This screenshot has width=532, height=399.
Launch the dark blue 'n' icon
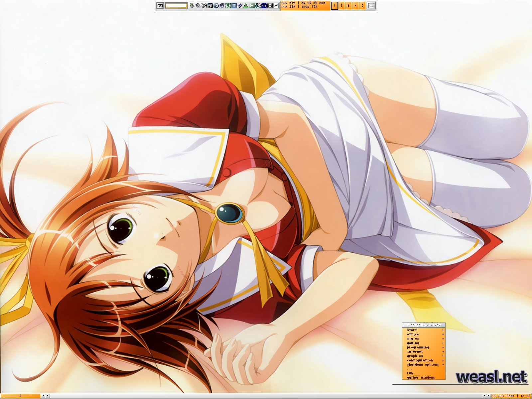[x=264, y=6]
